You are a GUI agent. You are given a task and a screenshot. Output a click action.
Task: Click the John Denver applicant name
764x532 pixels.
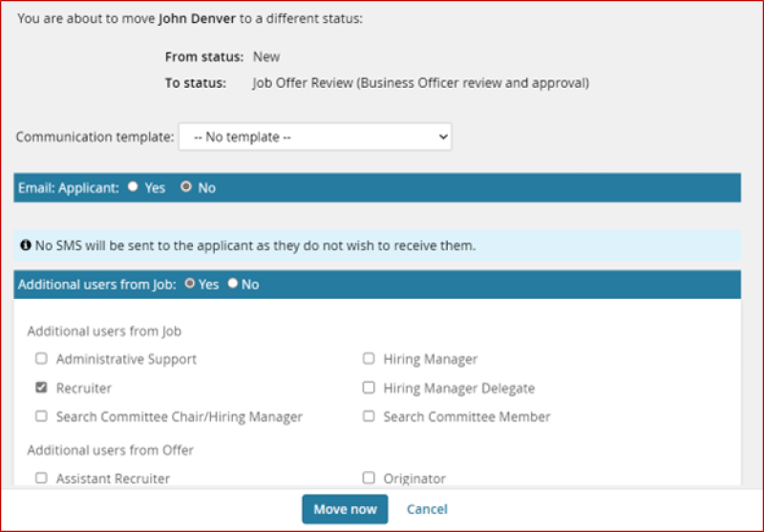point(197,19)
